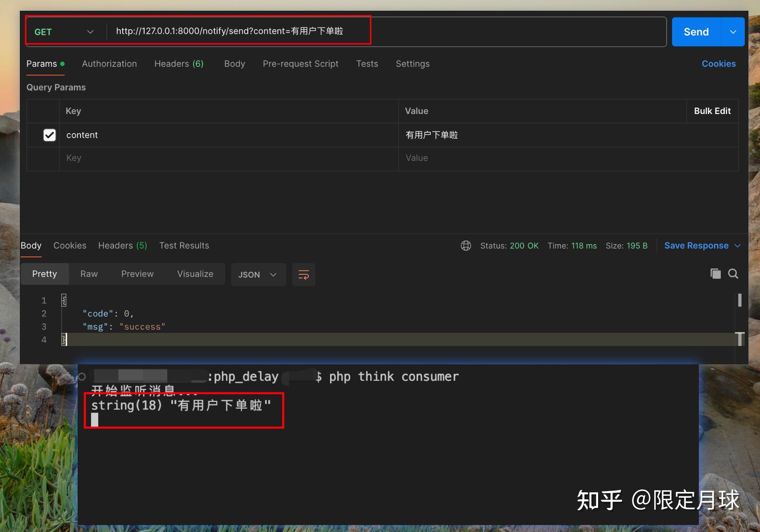Click the Send button

[696, 31]
